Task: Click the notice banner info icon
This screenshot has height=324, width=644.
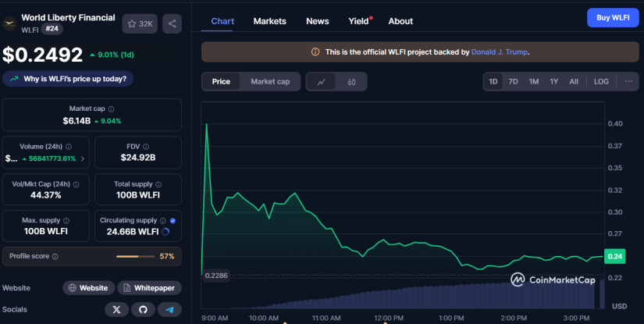Action: tap(315, 52)
